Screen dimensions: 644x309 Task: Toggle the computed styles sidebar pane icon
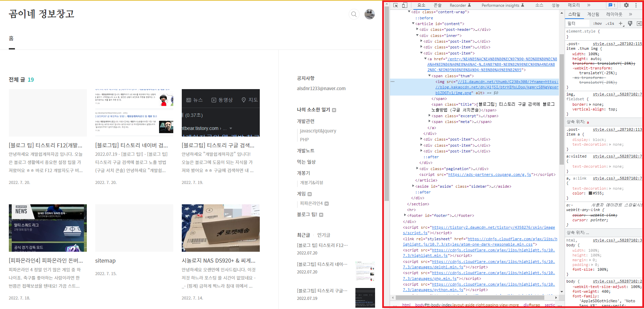pyautogui.click(x=639, y=23)
